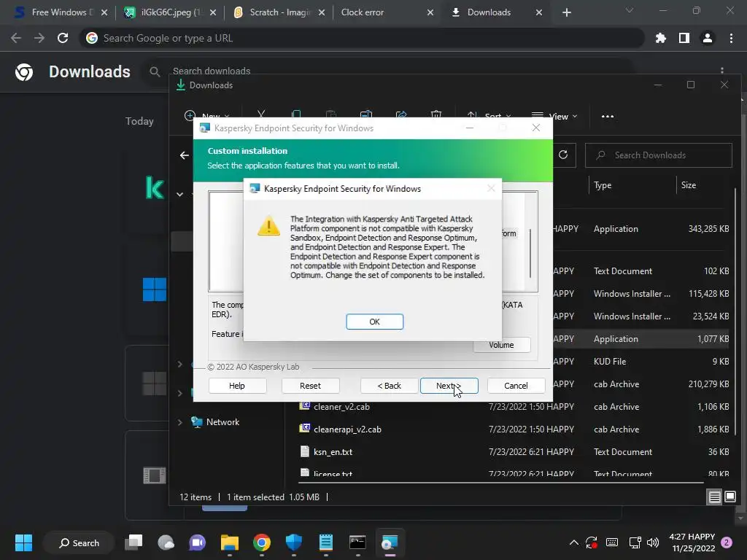The image size is (747, 560).
Task: Open Chrome profile avatar icon
Action: 708,38
